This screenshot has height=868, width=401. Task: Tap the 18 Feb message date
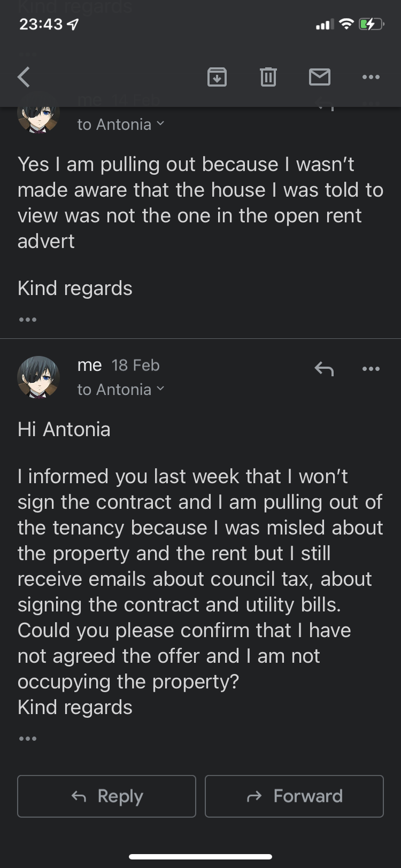(135, 365)
